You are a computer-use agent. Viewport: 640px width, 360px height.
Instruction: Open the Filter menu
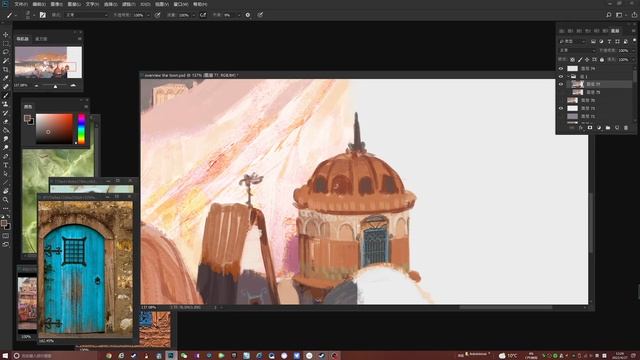click(129, 4)
